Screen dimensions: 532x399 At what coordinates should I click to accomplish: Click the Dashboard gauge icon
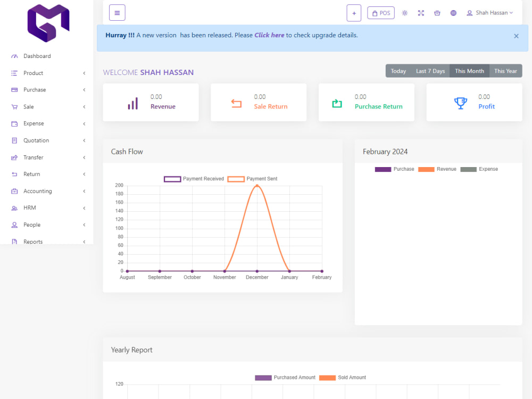tap(14, 56)
